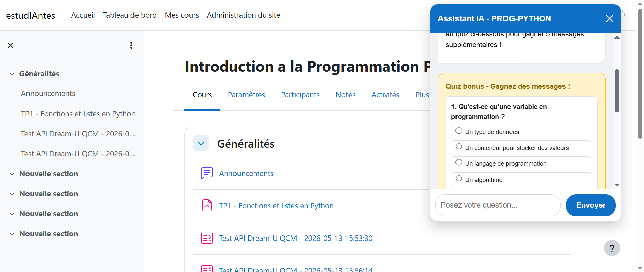Select radio 'Un langage de programmation'
The height and width of the screenshot is (272, 644).
pyautogui.click(x=459, y=162)
